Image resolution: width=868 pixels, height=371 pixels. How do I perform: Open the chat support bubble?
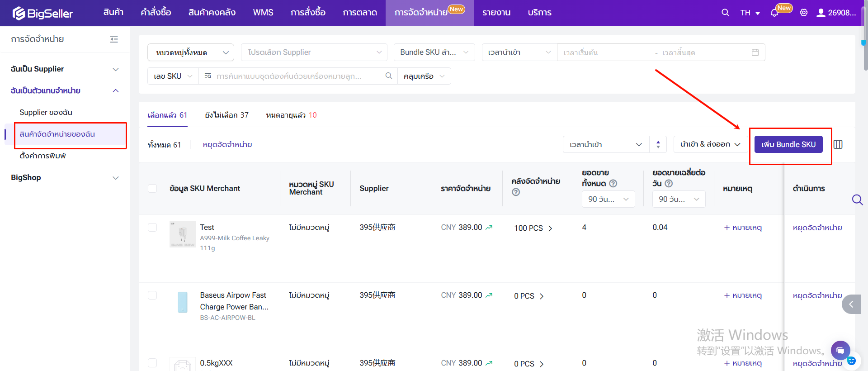coord(840,351)
